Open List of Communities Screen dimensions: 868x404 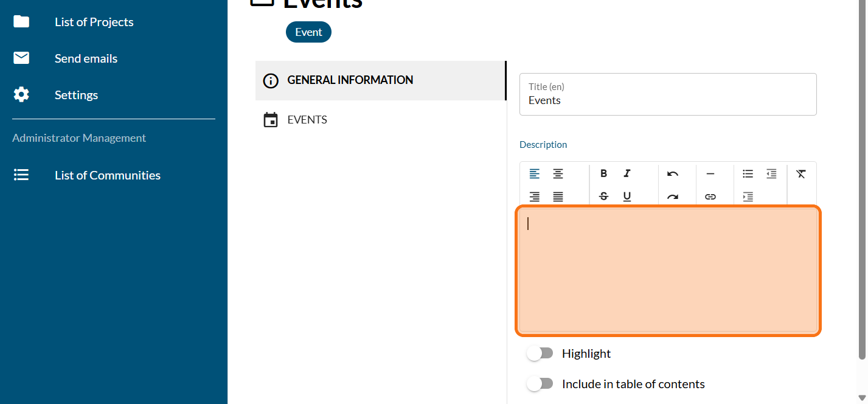(x=107, y=175)
